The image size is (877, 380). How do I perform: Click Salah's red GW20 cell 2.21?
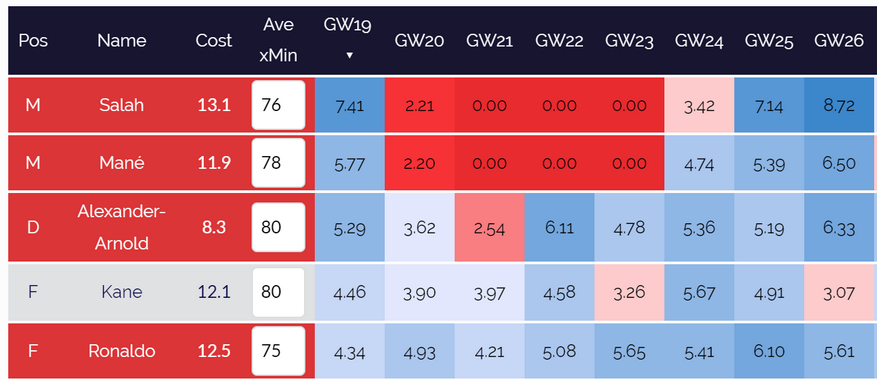[x=419, y=105]
